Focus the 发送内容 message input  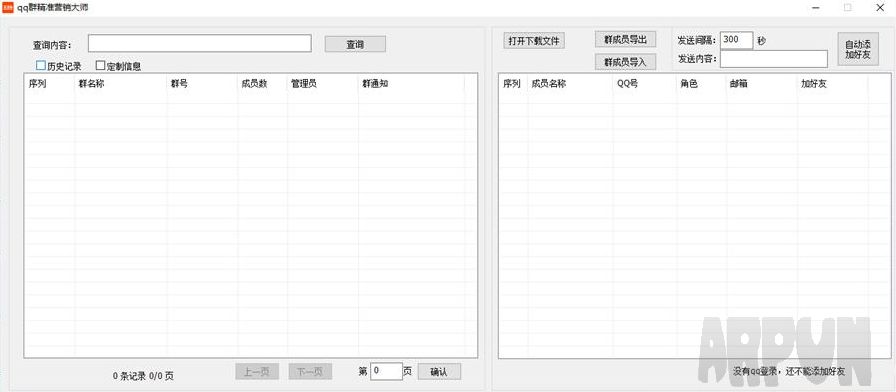(x=774, y=59)
